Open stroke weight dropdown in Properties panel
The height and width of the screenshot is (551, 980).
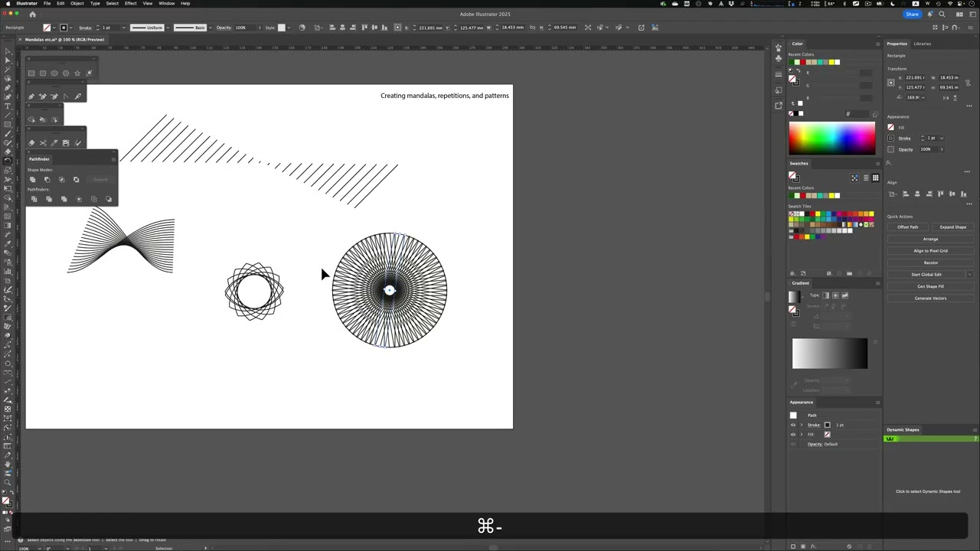tap(942, 139)
